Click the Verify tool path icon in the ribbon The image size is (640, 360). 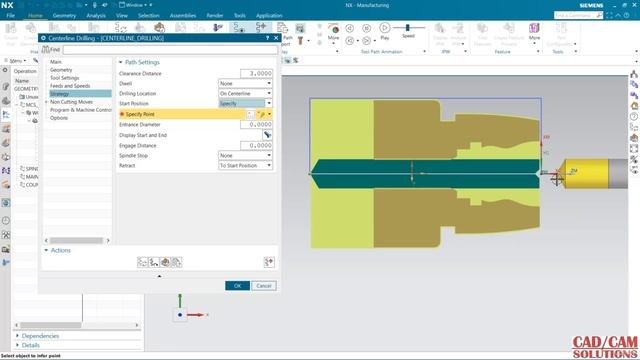[x=300, y=28]
